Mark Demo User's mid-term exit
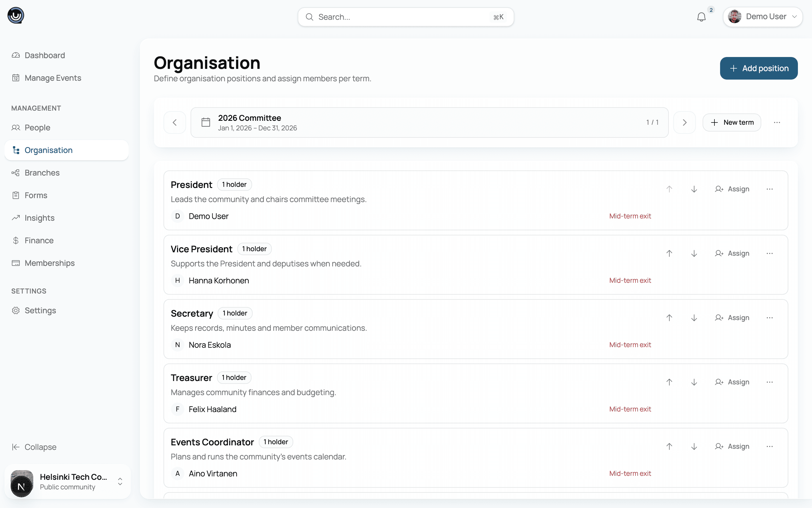Viewport: 812px width, 508px height. 630,216
